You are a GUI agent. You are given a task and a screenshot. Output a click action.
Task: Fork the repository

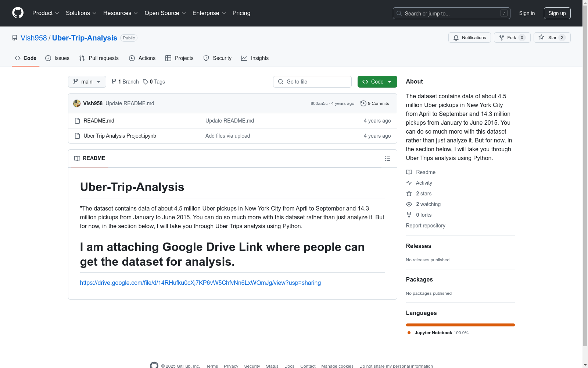[x=512, y=38]
